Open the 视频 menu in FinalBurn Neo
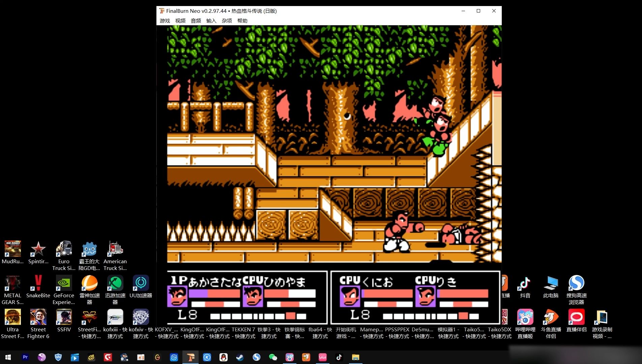The width and height of the screenshot is (642, 364). pyautogui.click(x=180, y=21)
